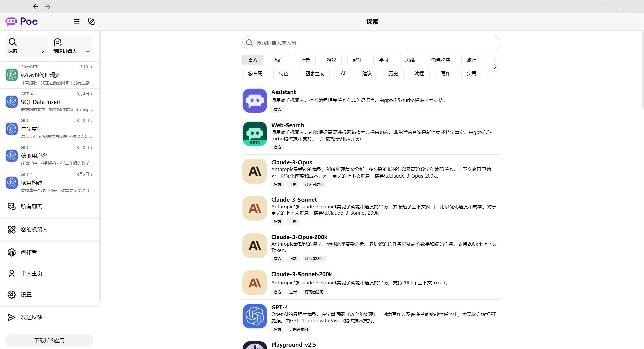
Task: Start a new chat with pencil icon
Action: pos(91,22)
